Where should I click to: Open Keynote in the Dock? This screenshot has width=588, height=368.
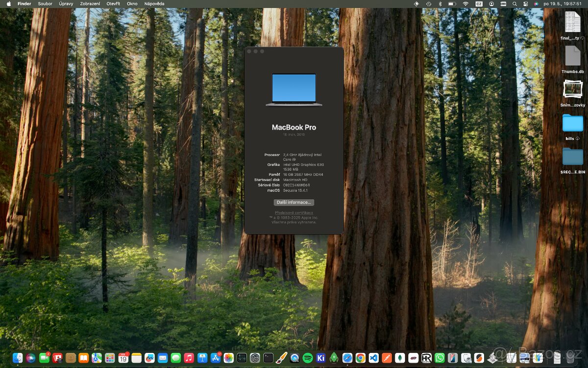(202, 358)
